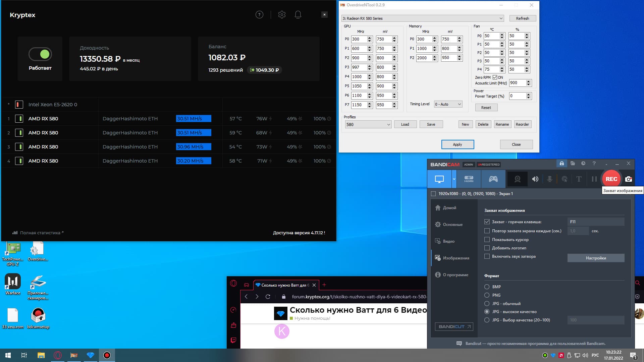644x362 pixels.
Task: Open Kryptex help question mark icon
Action: click(259, 15)
